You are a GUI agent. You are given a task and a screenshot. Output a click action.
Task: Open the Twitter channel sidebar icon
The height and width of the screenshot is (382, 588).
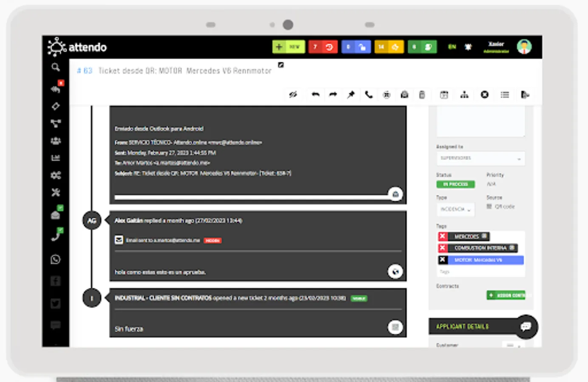pos(56,303)
